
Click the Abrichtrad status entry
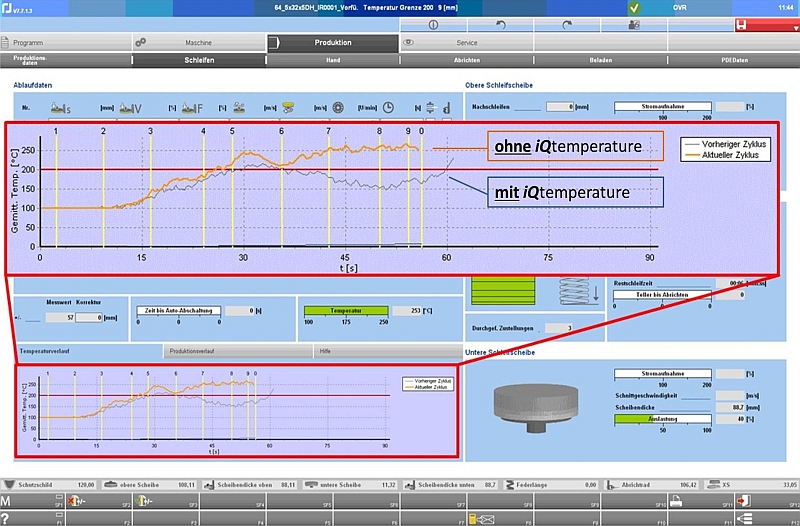point(650,485)
